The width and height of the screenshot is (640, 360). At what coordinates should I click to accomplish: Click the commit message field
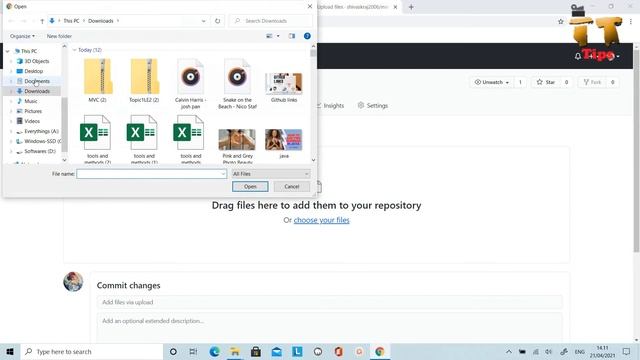[329, 302]
